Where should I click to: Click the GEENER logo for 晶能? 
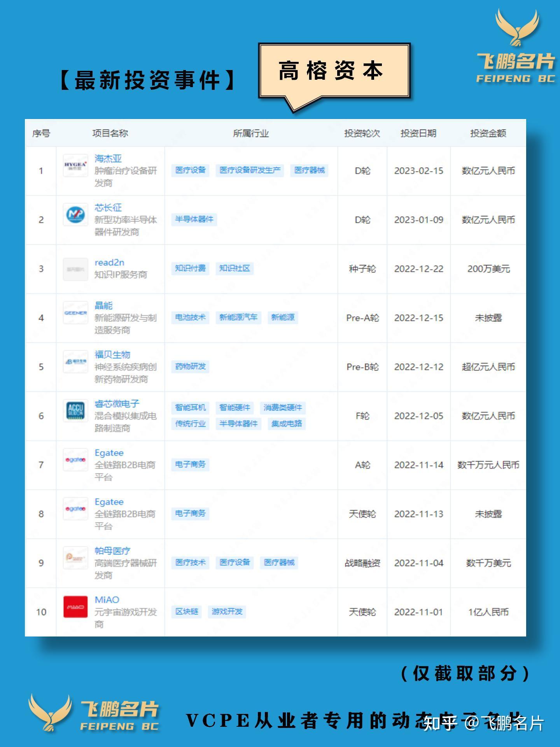click(75, 312)
